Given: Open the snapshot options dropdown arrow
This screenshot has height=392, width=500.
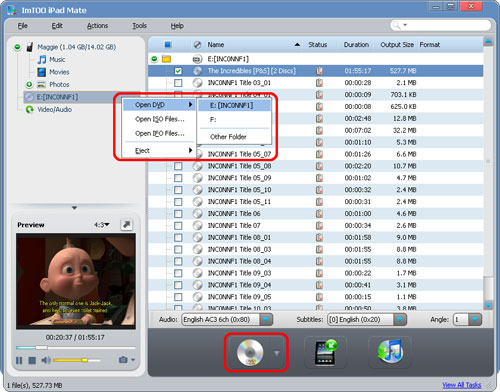Looking at the screenshot, I should (x=133, y=360).
